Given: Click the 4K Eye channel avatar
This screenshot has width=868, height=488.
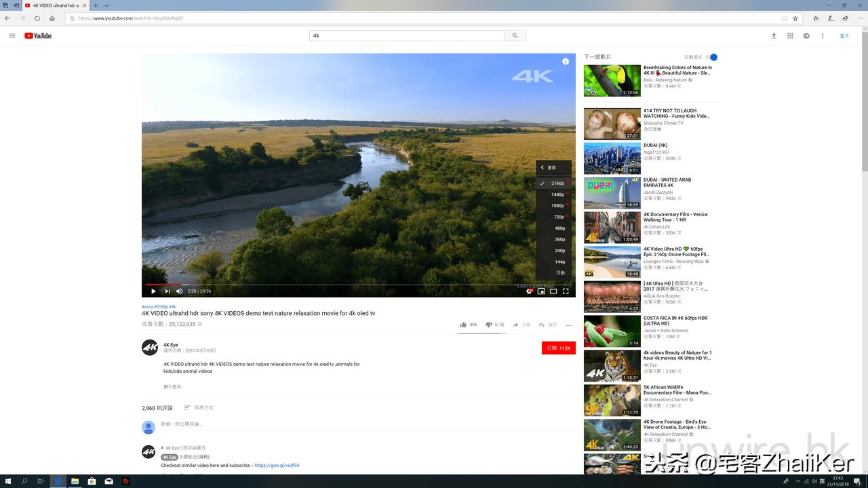Looking at the screenshot, I should pos(150,348).
